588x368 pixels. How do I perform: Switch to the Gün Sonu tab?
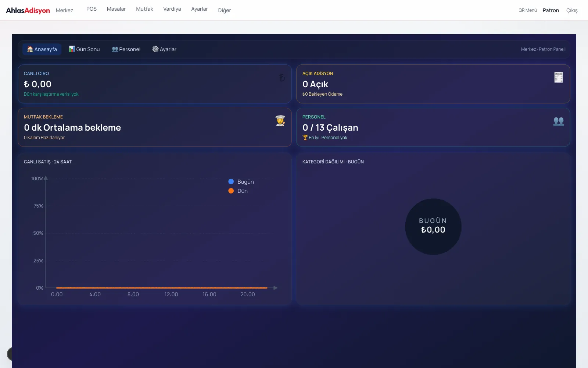pos(84,49)
